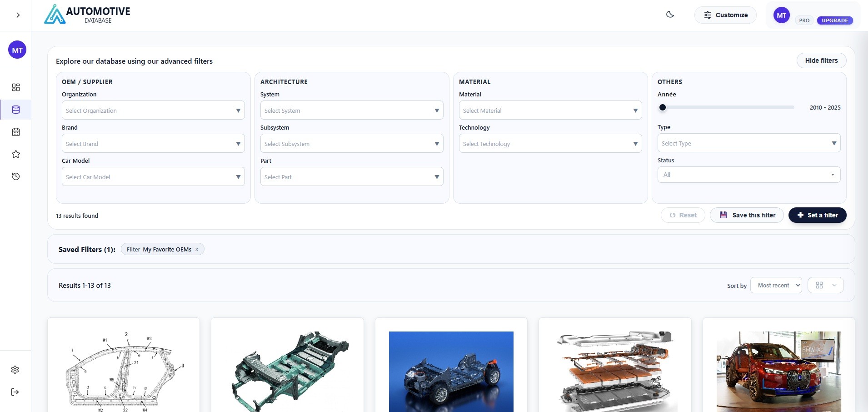
Task: Open the Select Car Model dropdown
Action: tap(153, 176)
